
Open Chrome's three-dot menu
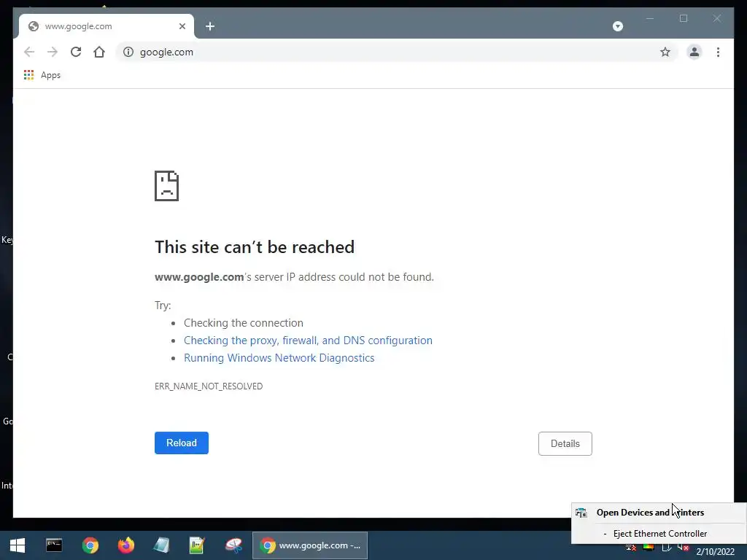click(718, 52)
